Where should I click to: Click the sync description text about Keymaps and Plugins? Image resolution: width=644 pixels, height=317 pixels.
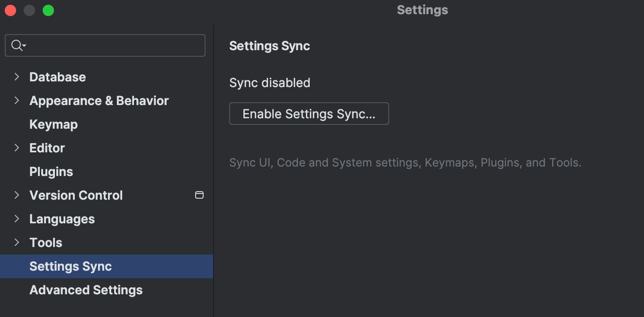point(405,162)
